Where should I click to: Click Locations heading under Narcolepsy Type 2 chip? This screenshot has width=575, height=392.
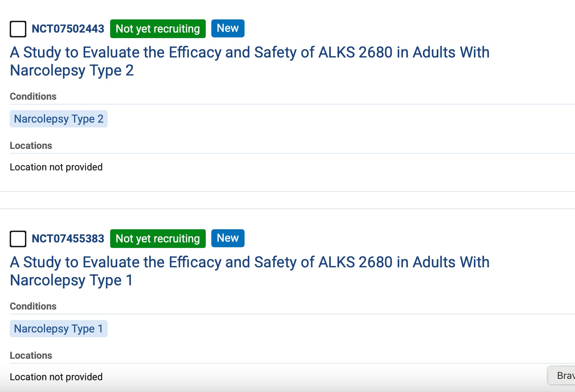click(x=31, y=145)
